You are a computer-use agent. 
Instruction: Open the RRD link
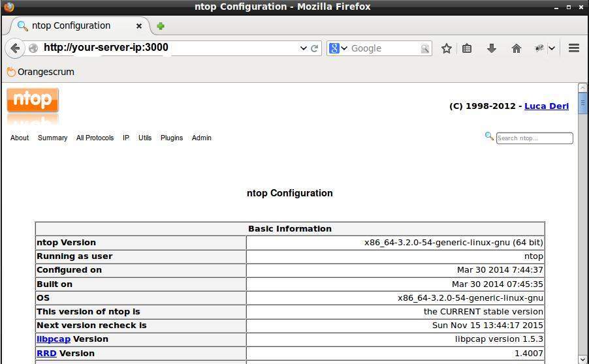pos(46,354)
